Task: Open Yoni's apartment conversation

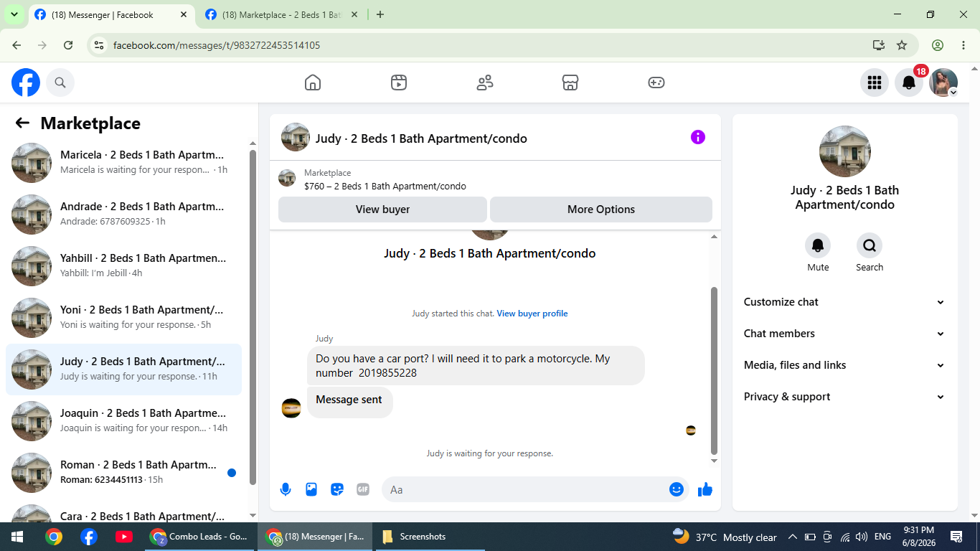Action: tap(123, 318)
